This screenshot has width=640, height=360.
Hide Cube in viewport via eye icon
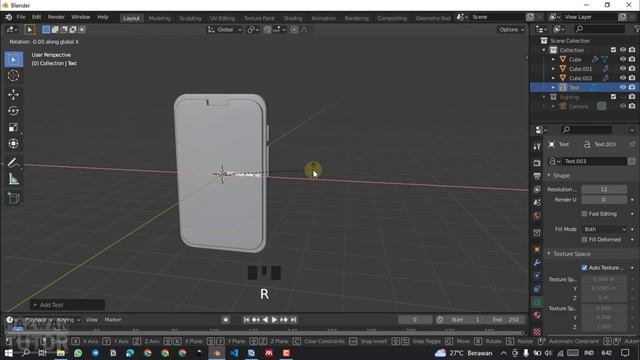(x=623, y=59)
